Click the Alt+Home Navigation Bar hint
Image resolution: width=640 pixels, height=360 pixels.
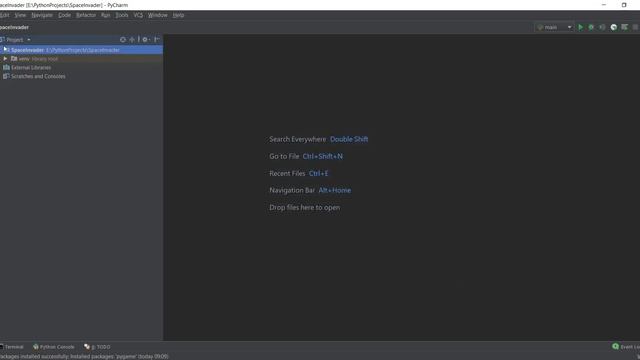[x=335, y=190]
